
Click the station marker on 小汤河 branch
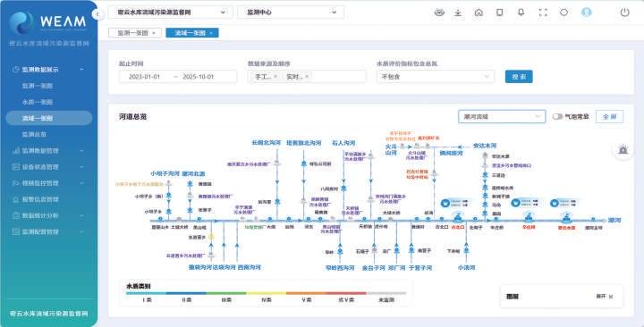coord(466,250)
